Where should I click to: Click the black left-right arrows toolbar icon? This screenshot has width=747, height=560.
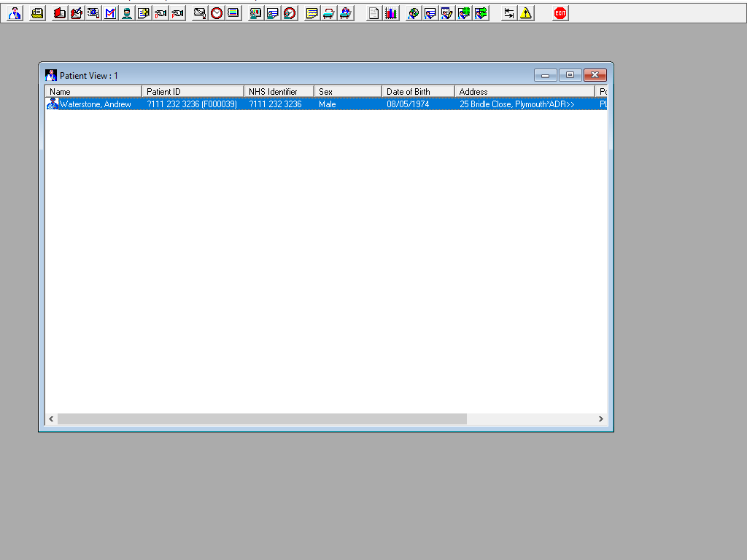point(508,13)
